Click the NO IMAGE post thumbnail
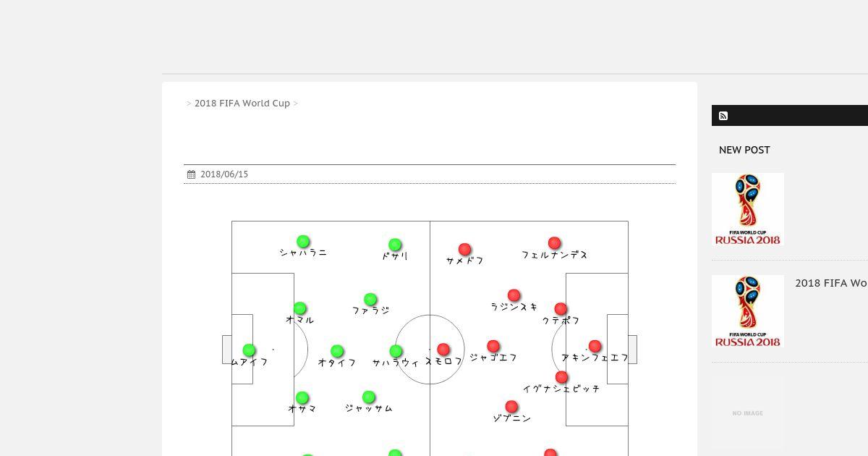Screen dimensions: 868x456 [x=748, y=413]
